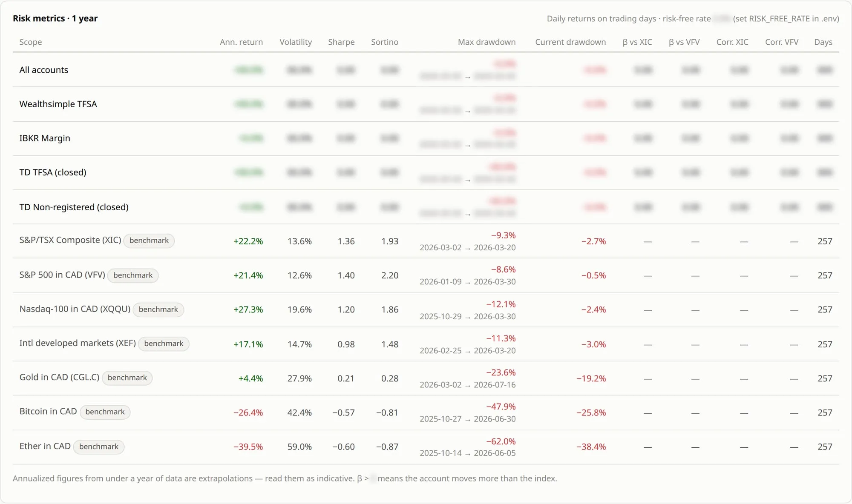Click S&P 500 in CAD (VFV) name
Screen dimensions: 852x504
(62, 275)
